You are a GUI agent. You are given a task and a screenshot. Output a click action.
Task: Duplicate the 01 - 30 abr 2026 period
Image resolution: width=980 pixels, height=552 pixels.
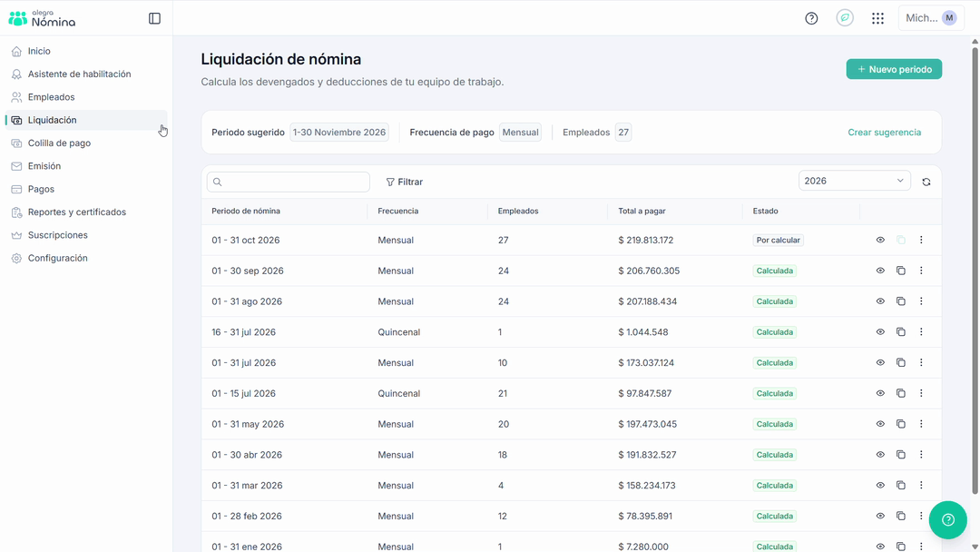[901, 455]
